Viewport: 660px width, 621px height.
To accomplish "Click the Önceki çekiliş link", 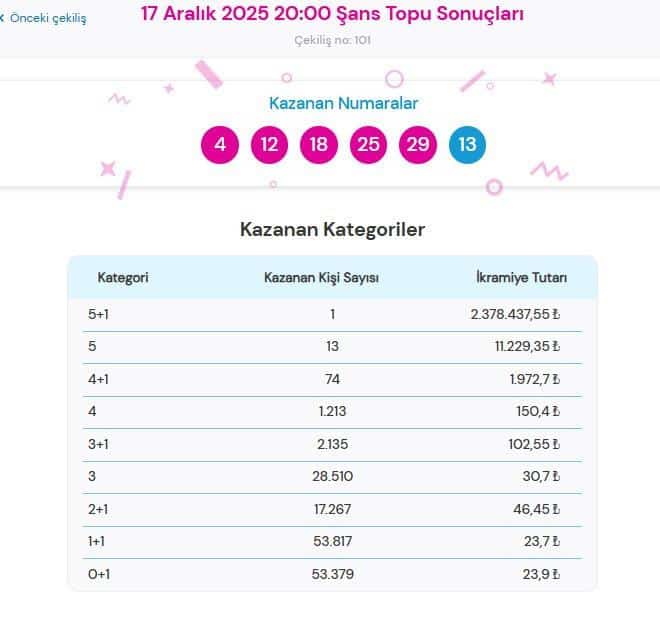I will point(48,18).
